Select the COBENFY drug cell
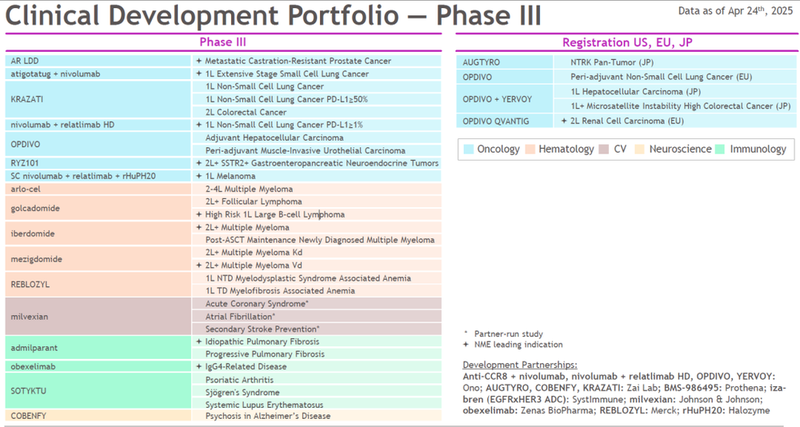The width and height of the screenshot is (800, 427). point(98,416)
